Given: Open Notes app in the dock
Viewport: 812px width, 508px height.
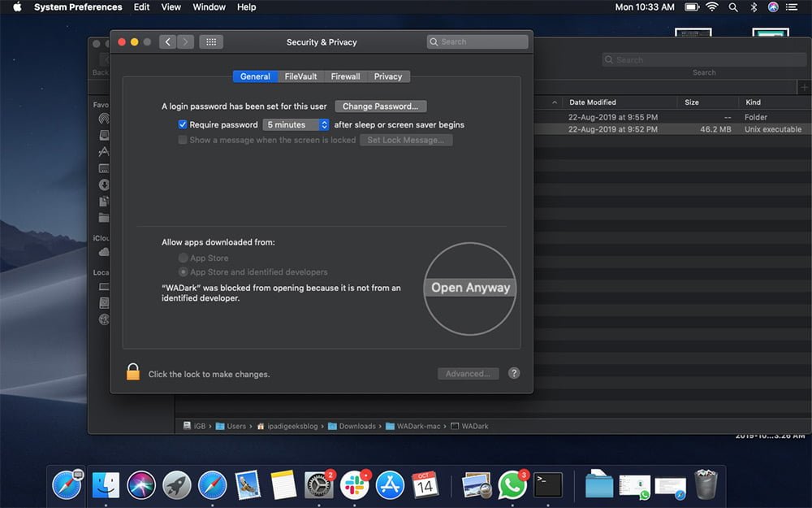Looking at the screenshot, I should click(283, 486).
